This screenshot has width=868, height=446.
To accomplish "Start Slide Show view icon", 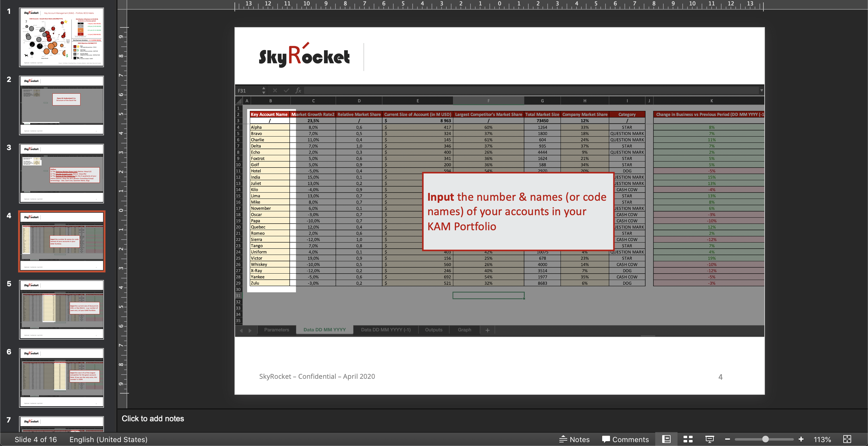I will (x=710, y=439).
